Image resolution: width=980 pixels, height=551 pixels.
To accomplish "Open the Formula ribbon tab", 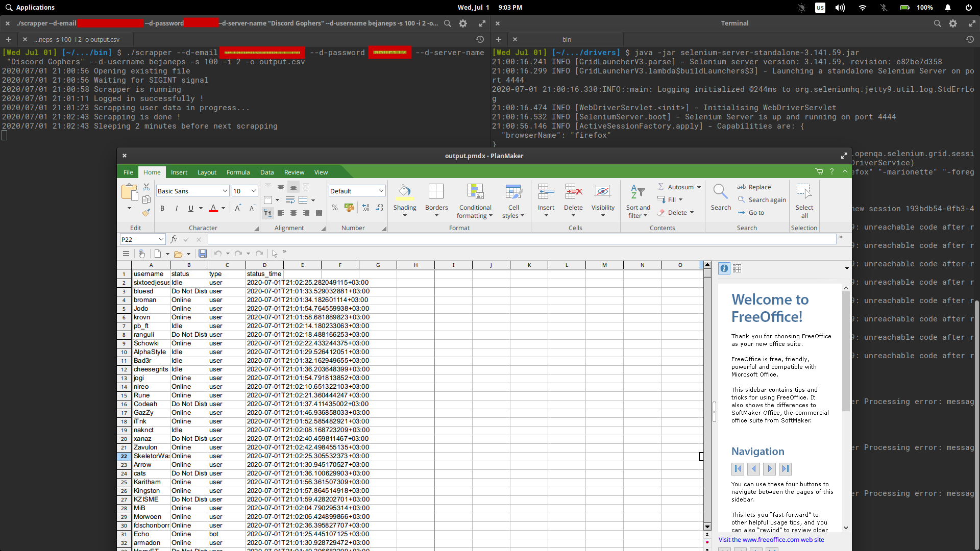I will (238, 172).
